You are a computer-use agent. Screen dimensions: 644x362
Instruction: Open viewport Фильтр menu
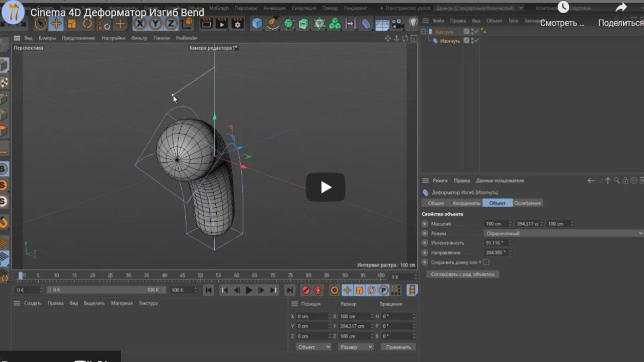click(139, 38)
